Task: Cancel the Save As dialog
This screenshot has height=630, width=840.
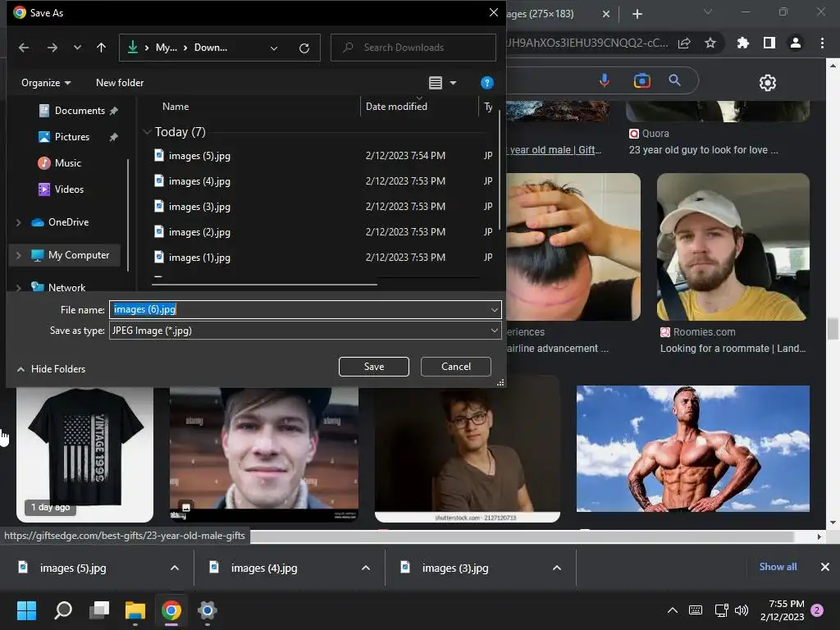Action: click(456, 367)
